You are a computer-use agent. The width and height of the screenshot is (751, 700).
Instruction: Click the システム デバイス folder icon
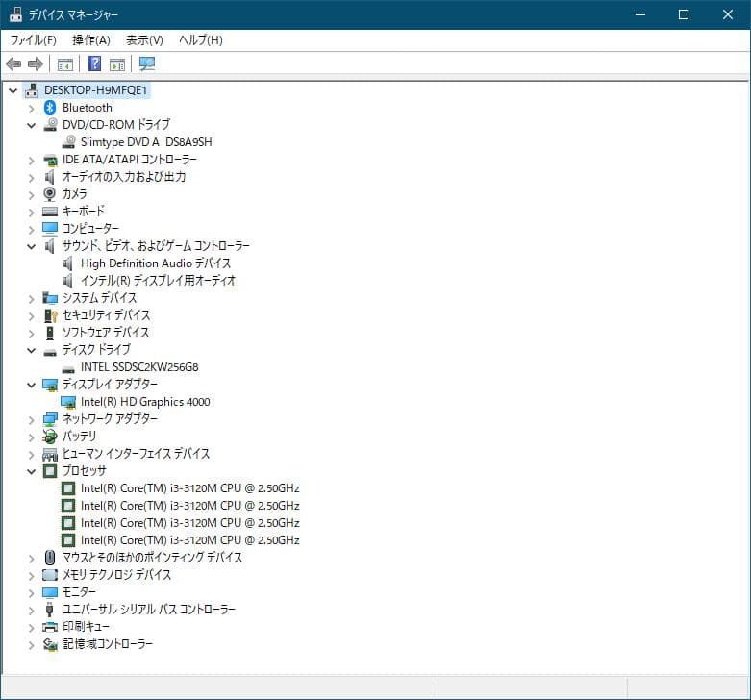(50, 298)
